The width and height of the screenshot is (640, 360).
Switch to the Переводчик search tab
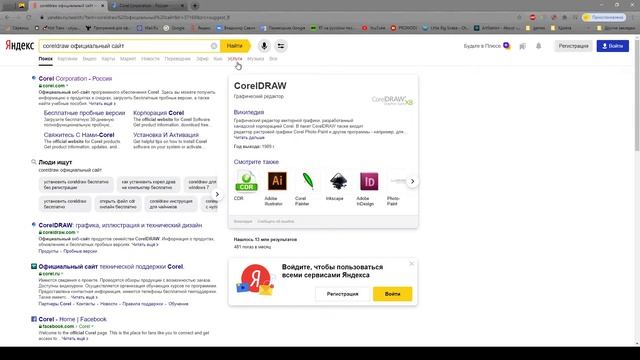pos(178,59)
